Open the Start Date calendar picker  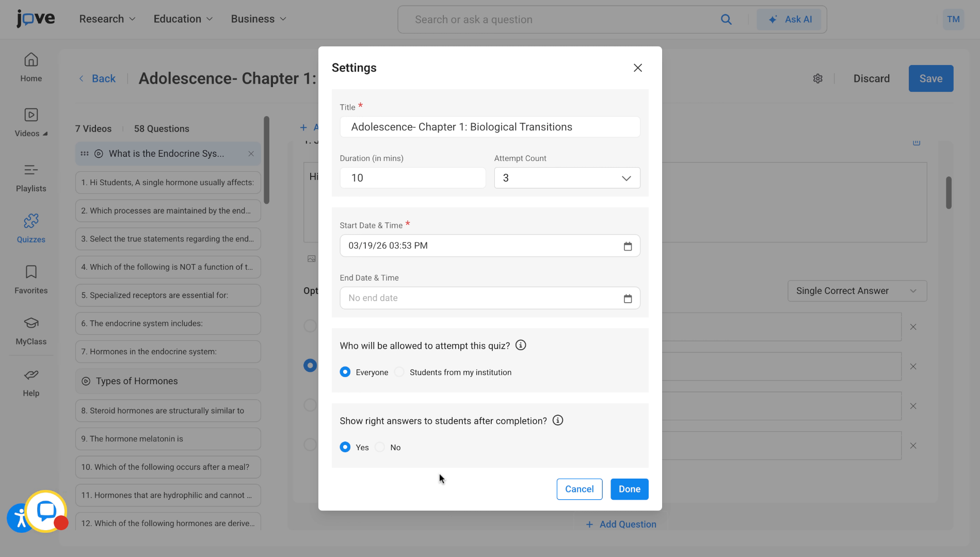coord(628,246)
